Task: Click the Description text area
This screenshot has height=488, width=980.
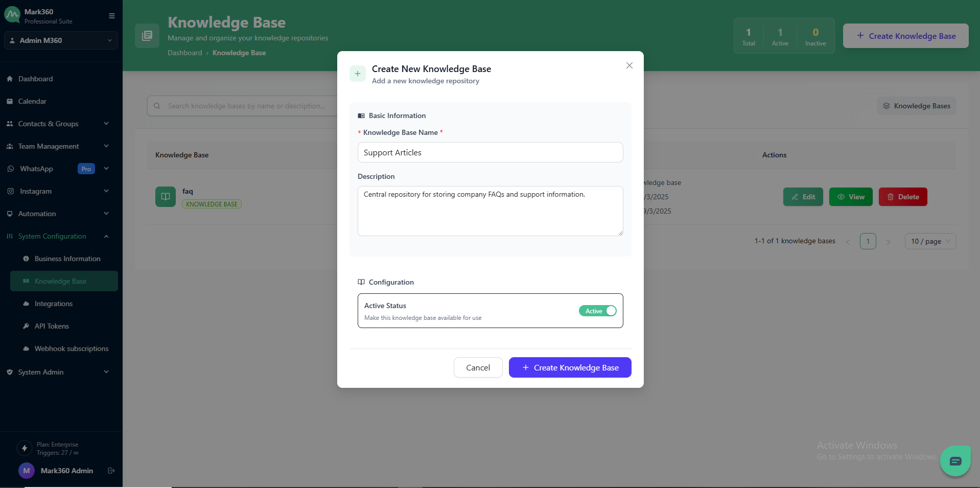Action: [x=490, y=211]
